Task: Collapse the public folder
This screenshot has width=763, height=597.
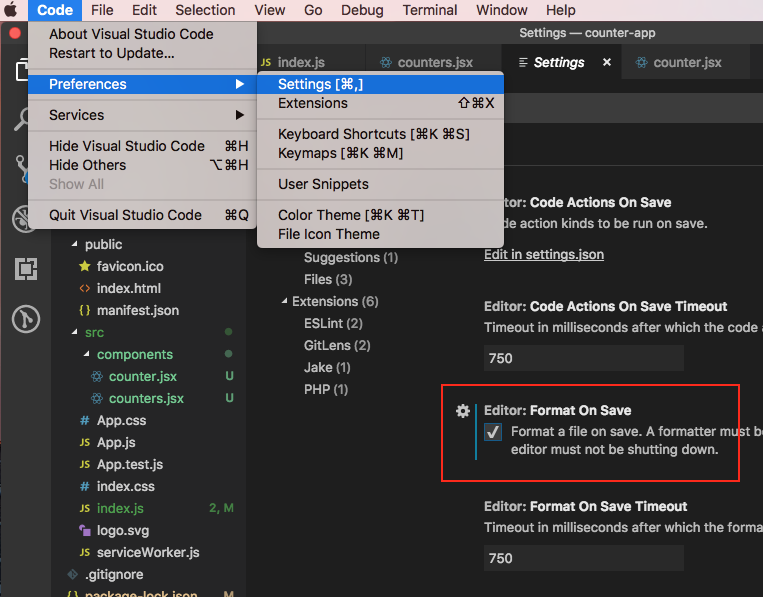Action: coord(74,244)
